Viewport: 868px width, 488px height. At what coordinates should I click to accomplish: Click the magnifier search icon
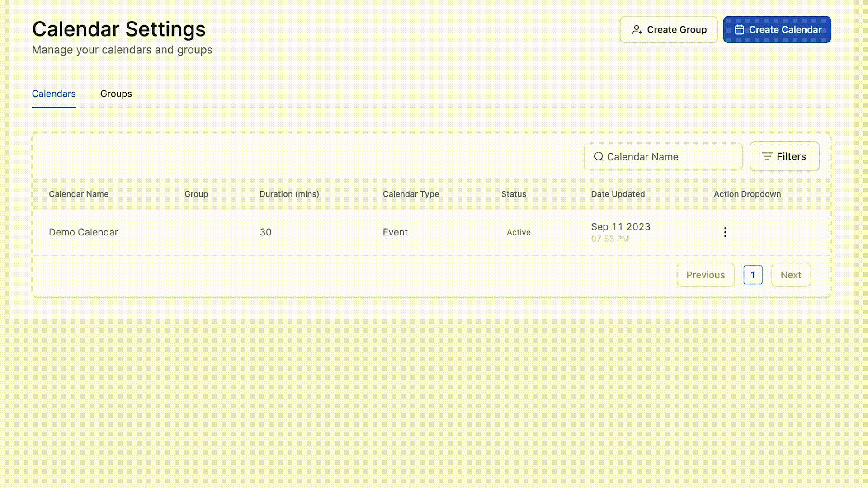point(599,157)
